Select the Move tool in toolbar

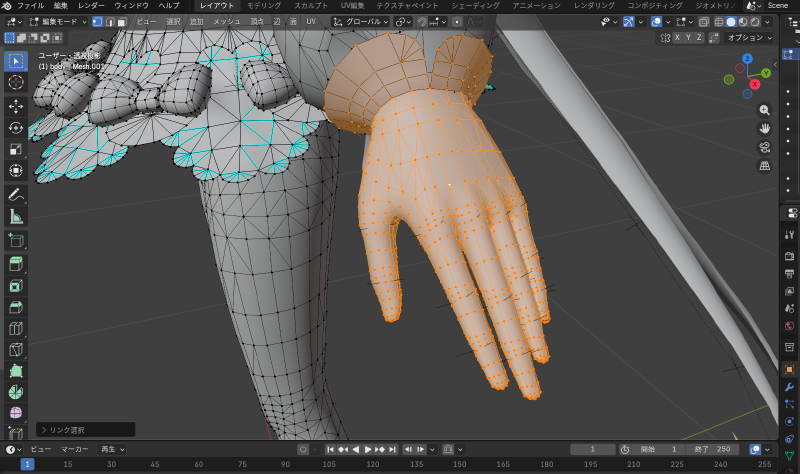[x=16, y=105]
